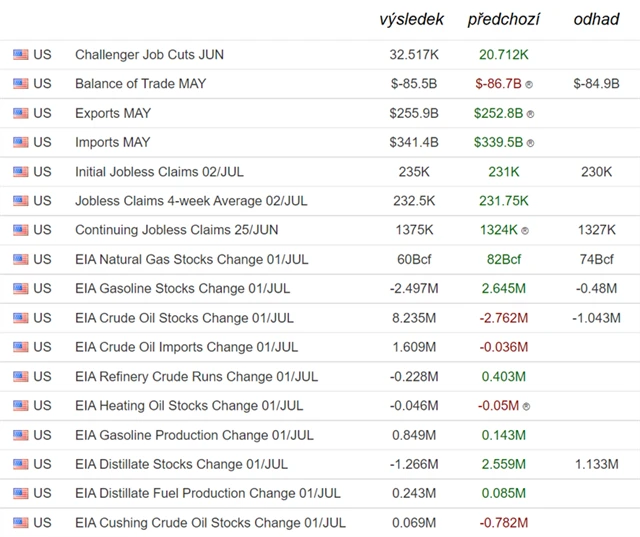640x537 pixels.
Task: Click the předchozí column header
Action: 505,20
